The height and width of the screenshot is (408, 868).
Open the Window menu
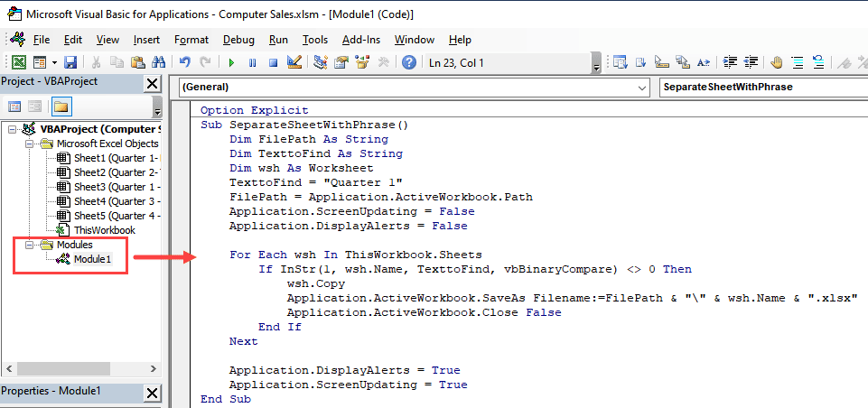(x=414, y=40)
